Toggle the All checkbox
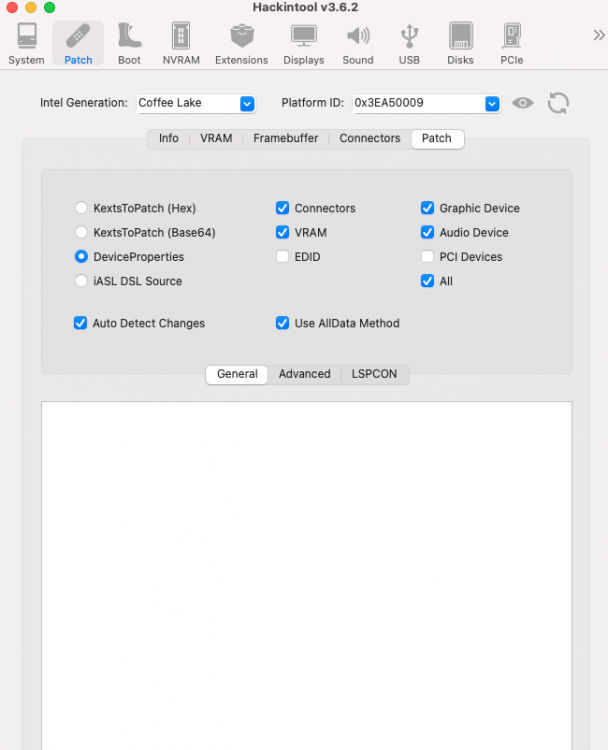The image size is (608, 750). tap(427, 281)
